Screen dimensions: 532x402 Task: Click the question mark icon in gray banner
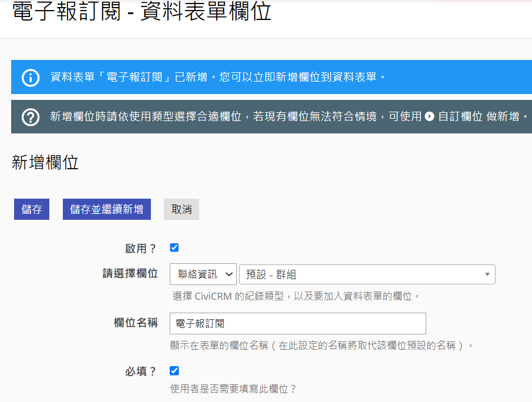[x=31, y=117]
